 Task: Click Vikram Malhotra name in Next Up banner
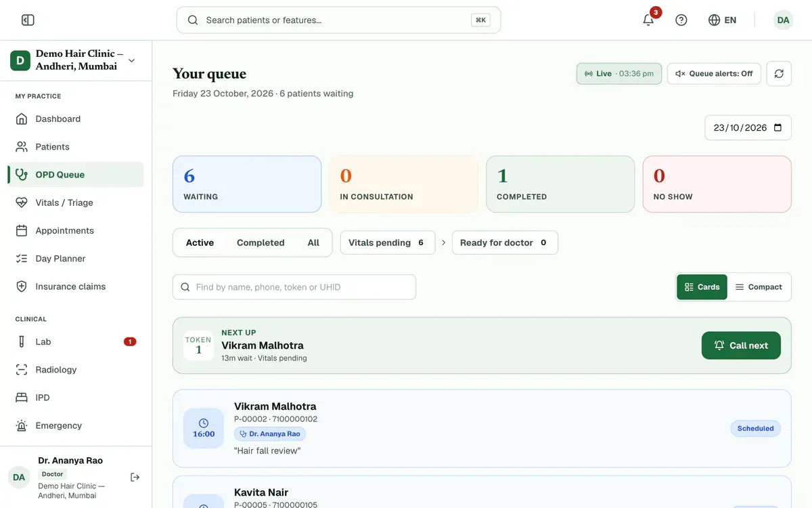[x=263, y=345]
